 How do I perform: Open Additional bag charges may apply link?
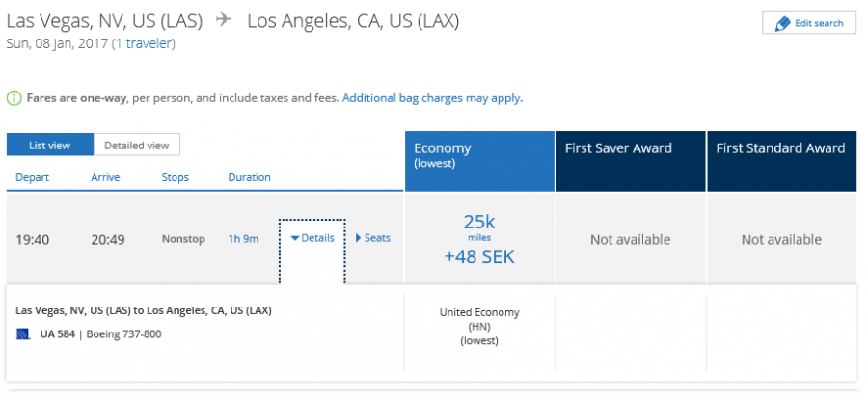point(431,98)
